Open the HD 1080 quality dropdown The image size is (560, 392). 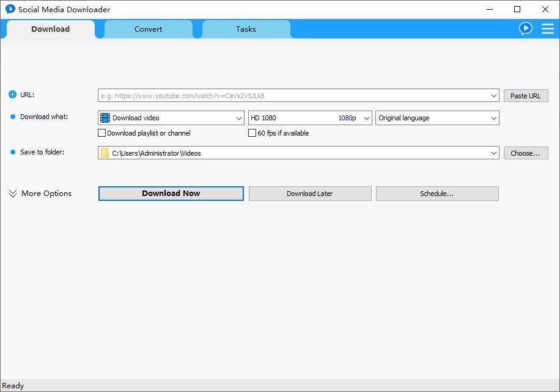(310, 118)
